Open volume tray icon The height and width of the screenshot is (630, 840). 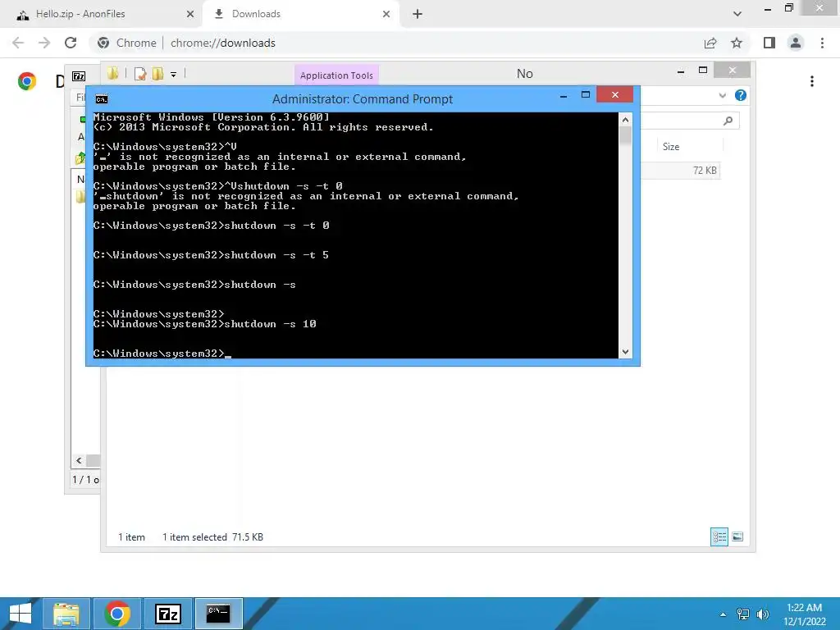[762, 614]
